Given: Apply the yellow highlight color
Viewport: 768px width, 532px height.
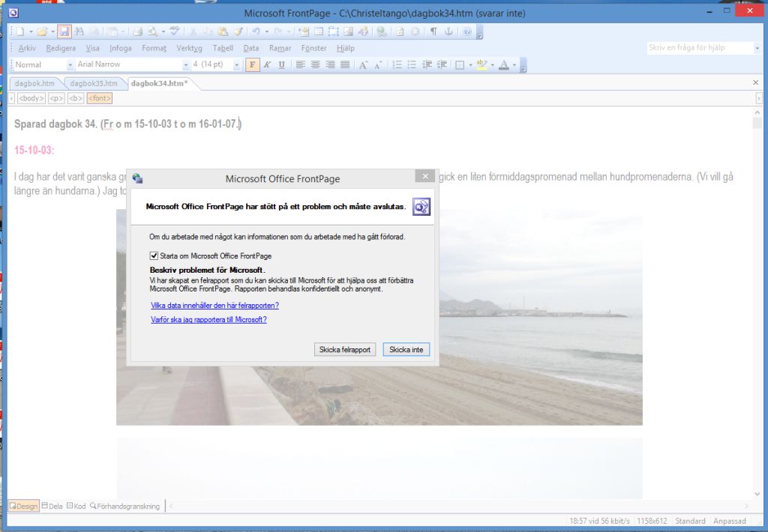Looking at the screenshot, I should click(482, 64).
